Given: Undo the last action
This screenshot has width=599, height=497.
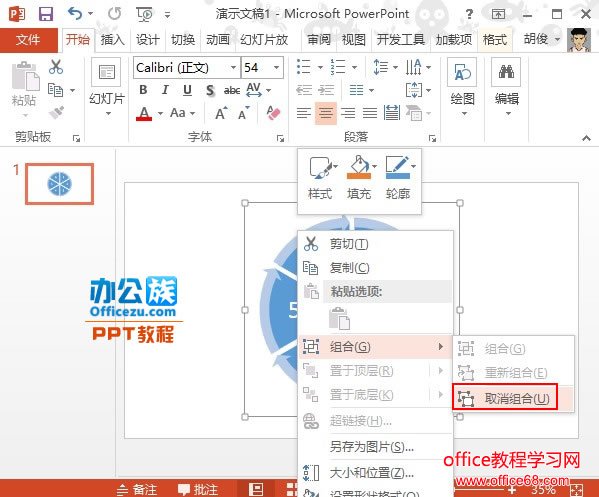Looking at the screenshot, I should (x=75, y=14).
